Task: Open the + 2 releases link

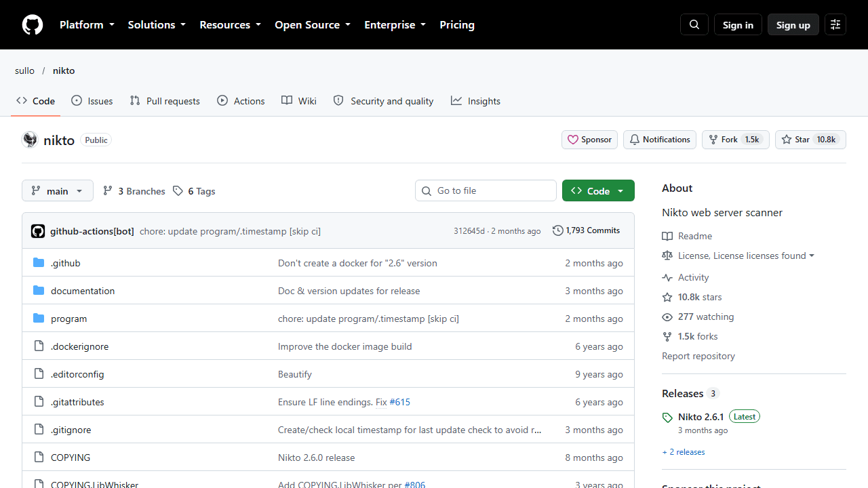Action: click(x=684, y=452)
